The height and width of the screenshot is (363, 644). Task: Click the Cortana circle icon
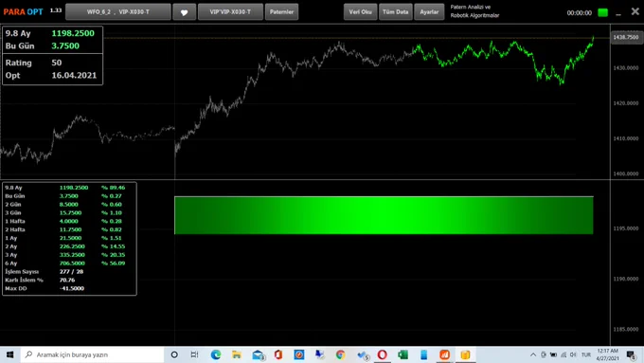coord(174,354)
